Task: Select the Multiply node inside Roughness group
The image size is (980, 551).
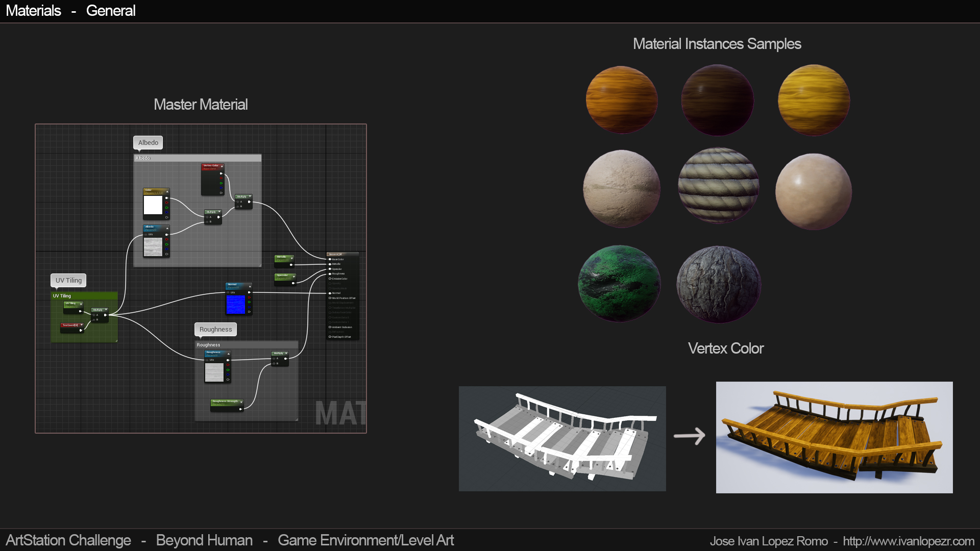Action: [x=280, y=358]
